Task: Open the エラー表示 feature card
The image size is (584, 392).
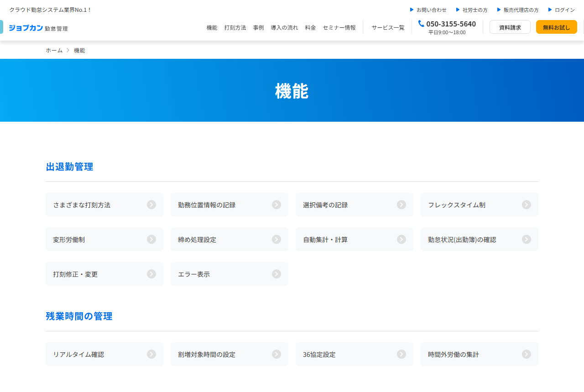Action: pyautogui.click(x=229, y=274)
